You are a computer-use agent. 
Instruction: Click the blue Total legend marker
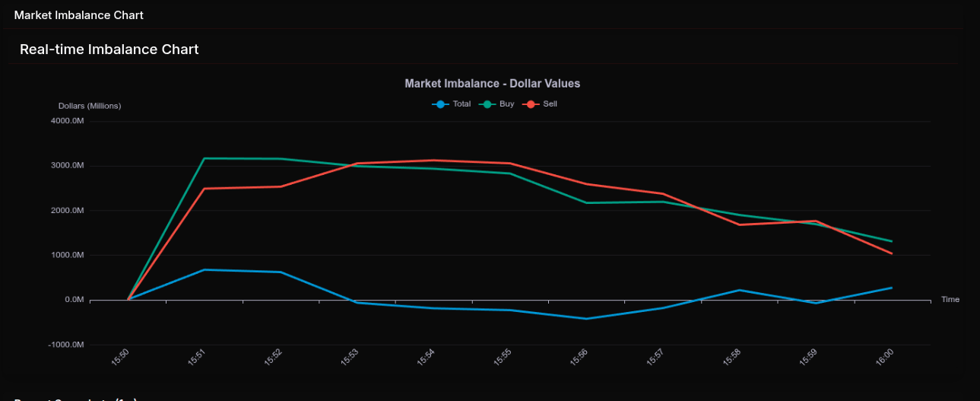tap(441, 104)
